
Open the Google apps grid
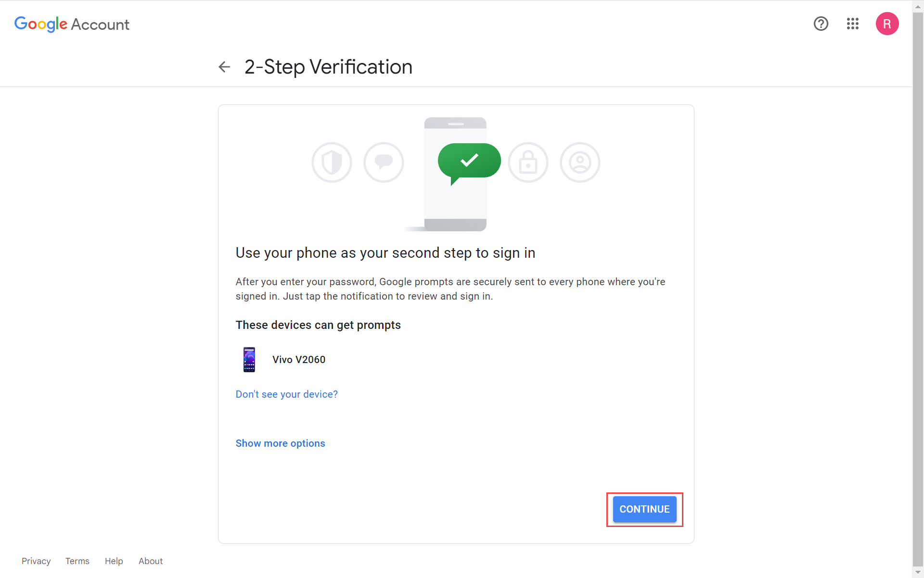click(852, 24)
